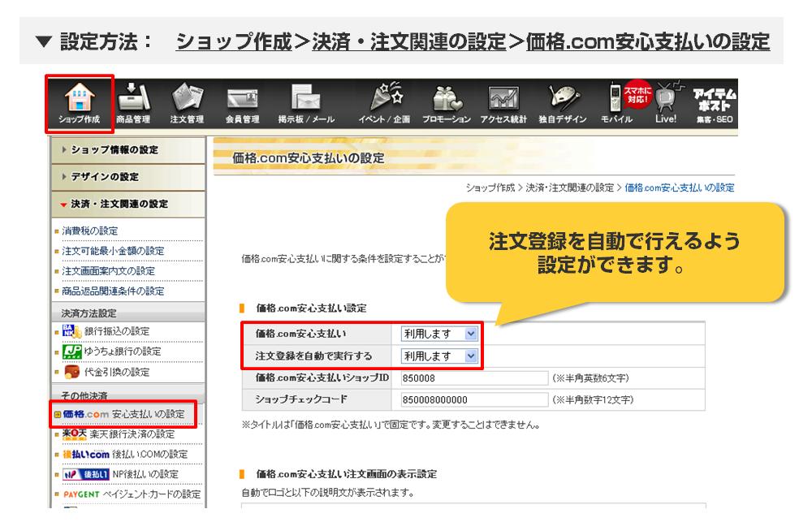Viewport: 812px width, 522px height.
Task: Open 商品返品関連条件の設定 link
Action: [113, 291]
